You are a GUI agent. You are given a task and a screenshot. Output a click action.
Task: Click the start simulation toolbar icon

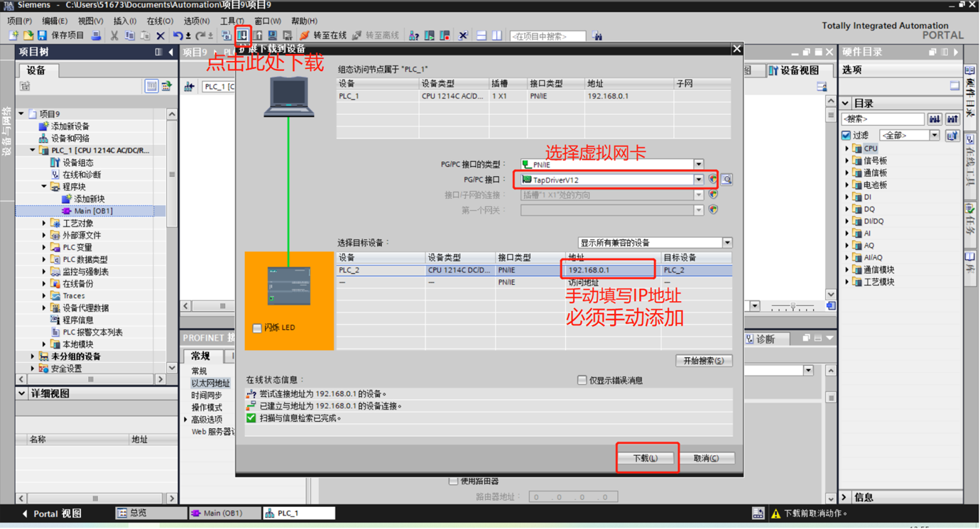click(x=273, y=36)
